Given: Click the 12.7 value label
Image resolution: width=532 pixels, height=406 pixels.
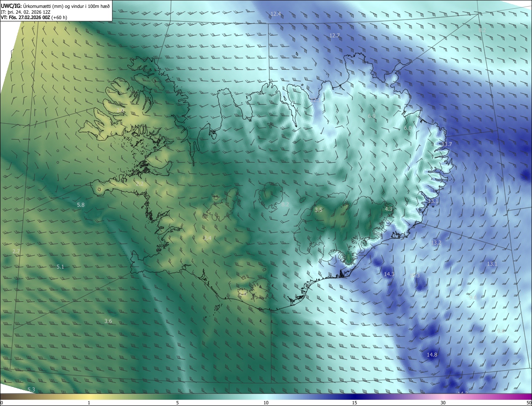Looking at the screenshot, I should [x=335, y=35].
